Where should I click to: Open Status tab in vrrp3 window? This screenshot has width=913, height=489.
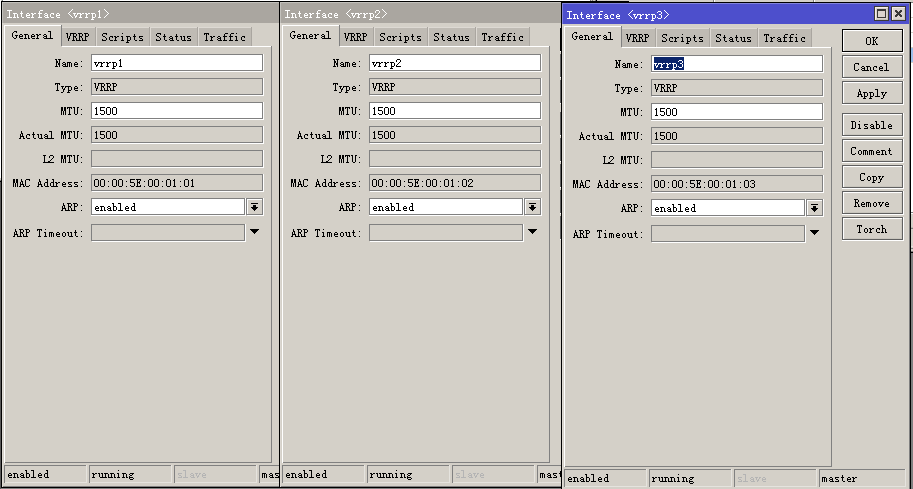tap(733, 38)
